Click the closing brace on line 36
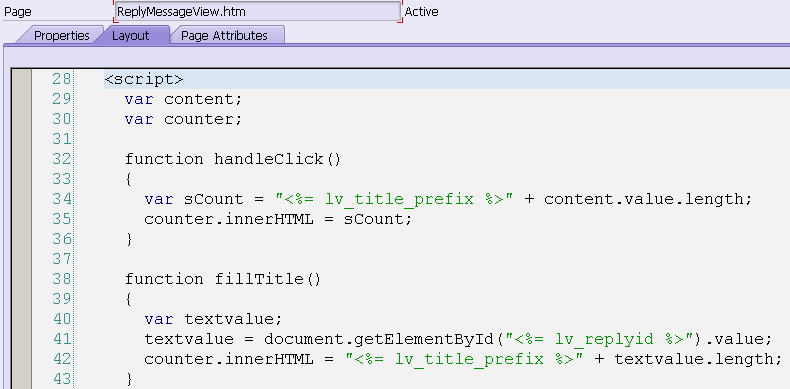The width and height of the screenshot is (790, 389). pyautogui.click(x=129, y=239)
